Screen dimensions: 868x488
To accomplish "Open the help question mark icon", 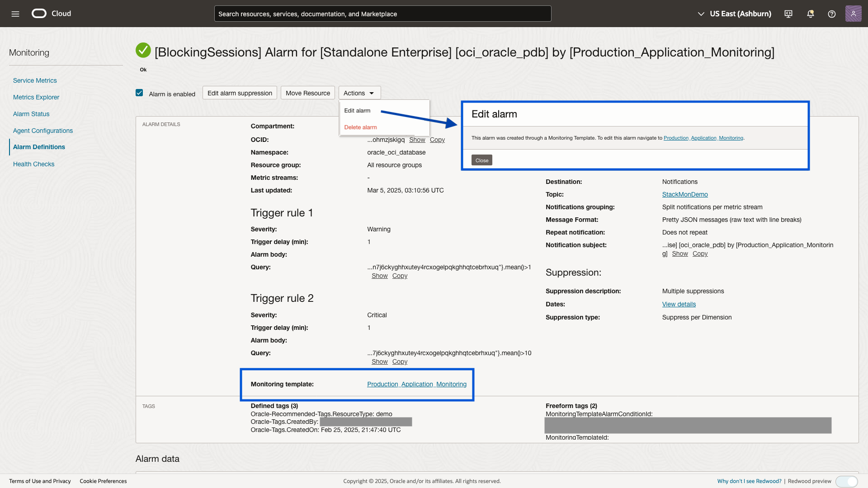I will point(831,14).
